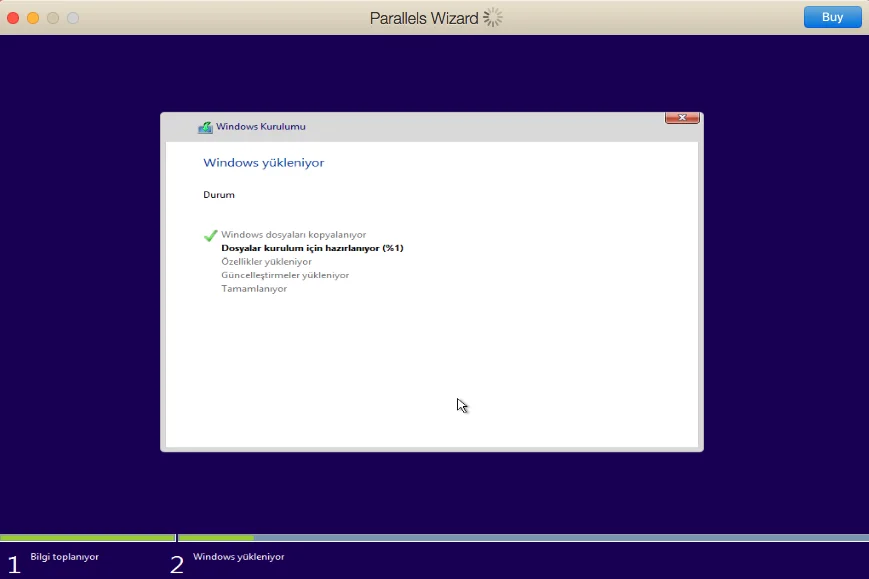This screenshot has height=579, width=869.
Task: Click the "Windows yükleniyor" heading in dialog
Action: coord(263,162)
